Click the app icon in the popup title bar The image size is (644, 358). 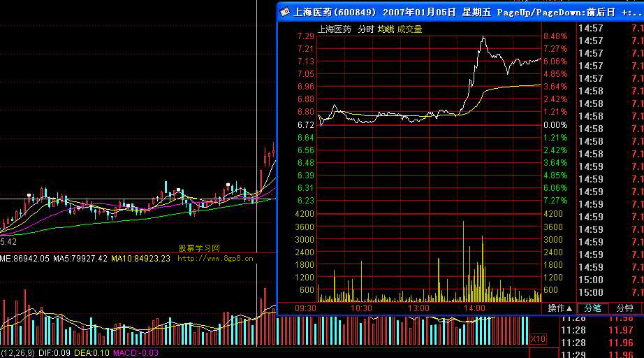(284, 12)
